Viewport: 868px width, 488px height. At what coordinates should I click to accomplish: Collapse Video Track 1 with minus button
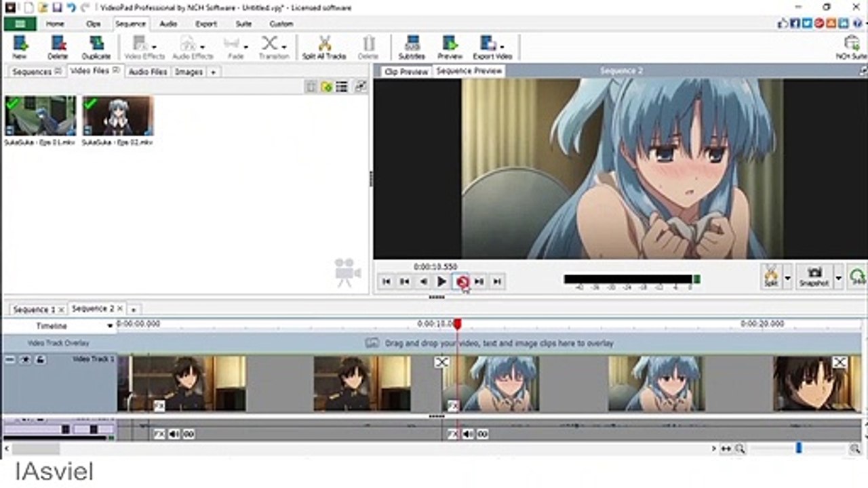(9, 359)
